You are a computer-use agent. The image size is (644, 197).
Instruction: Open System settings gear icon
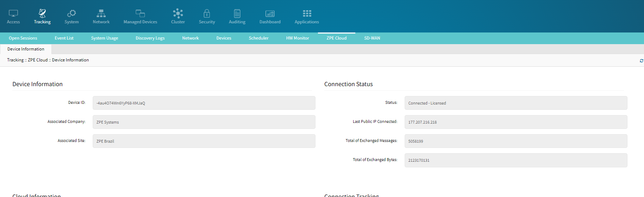tap(72, 13)
